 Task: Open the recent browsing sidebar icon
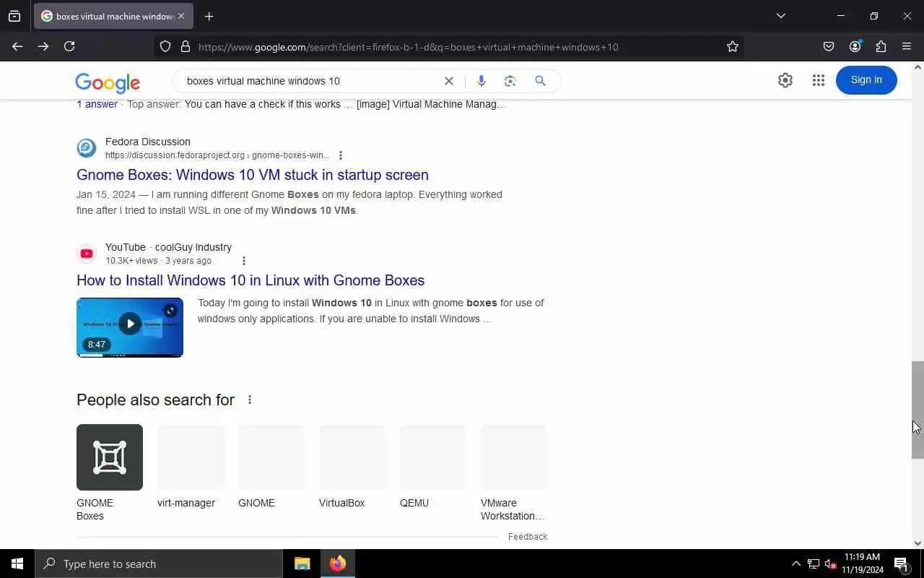pos(14,16)
